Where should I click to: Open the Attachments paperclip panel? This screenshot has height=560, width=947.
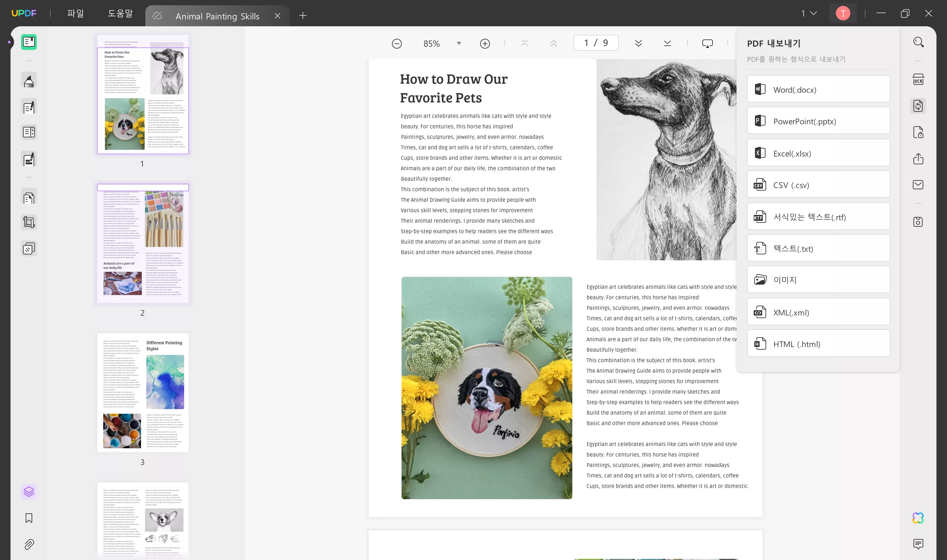pos(29,544)
